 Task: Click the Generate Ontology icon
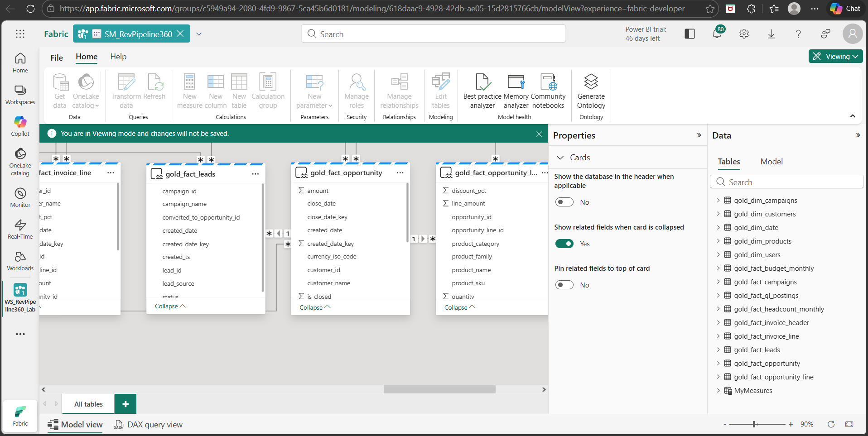coord(591,82)
